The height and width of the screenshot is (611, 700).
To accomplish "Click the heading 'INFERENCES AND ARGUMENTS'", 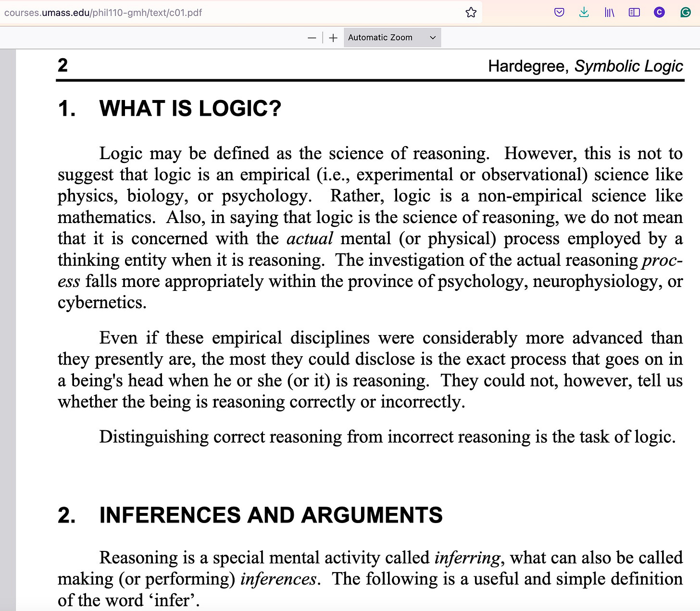I will (x=271, y=515).
